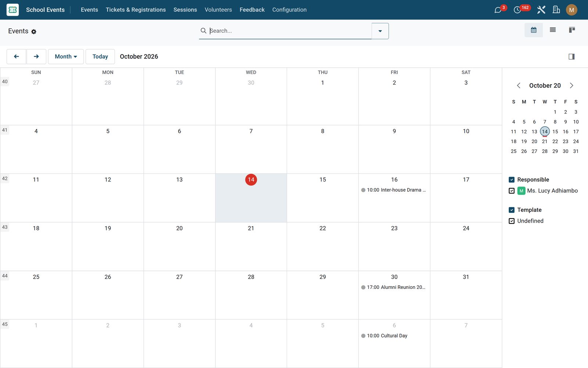Select day 21 in the mini calendar
The width and height of the screenshot is (588, 368).
pos(545,141)
